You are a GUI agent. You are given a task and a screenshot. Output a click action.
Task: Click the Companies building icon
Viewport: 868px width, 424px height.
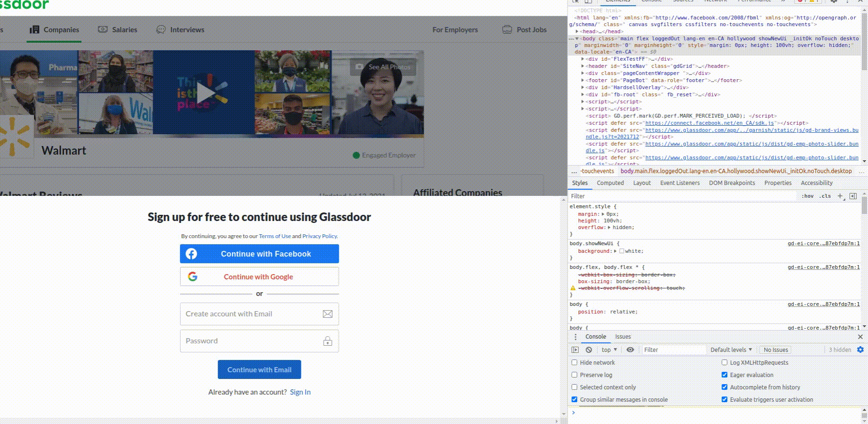[35, 29]
